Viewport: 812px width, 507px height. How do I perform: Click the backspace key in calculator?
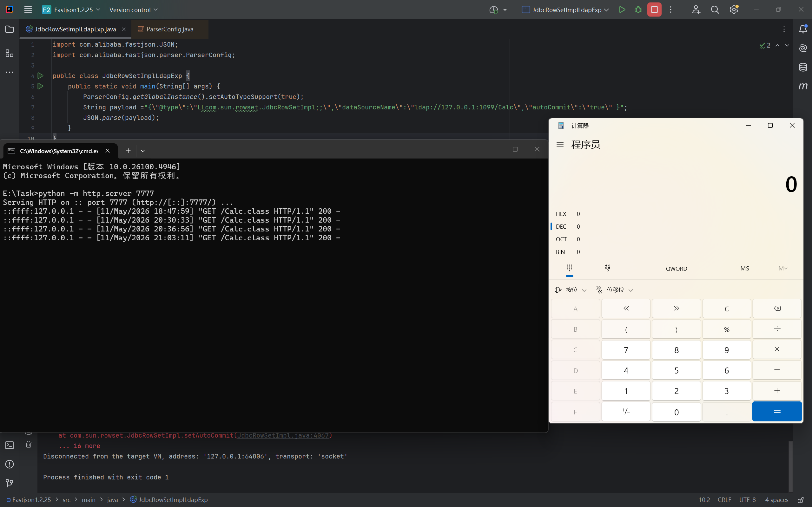pos(777,309)
